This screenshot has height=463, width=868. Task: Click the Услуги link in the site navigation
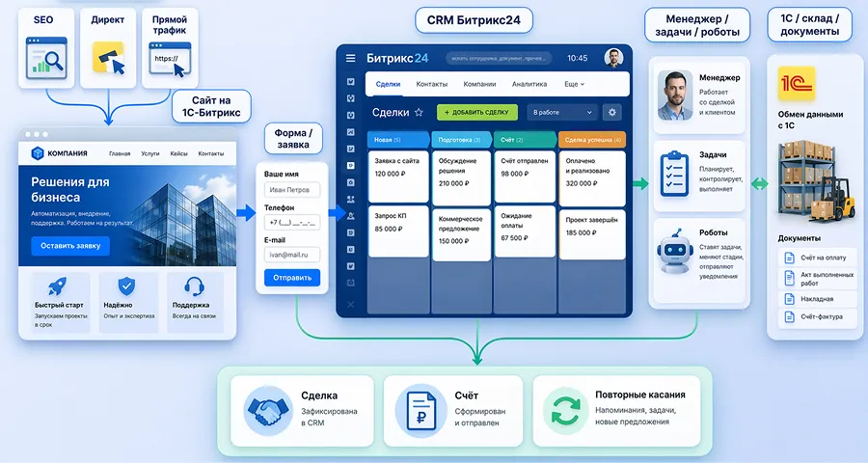pyautogui.click(x=149, y=153)
